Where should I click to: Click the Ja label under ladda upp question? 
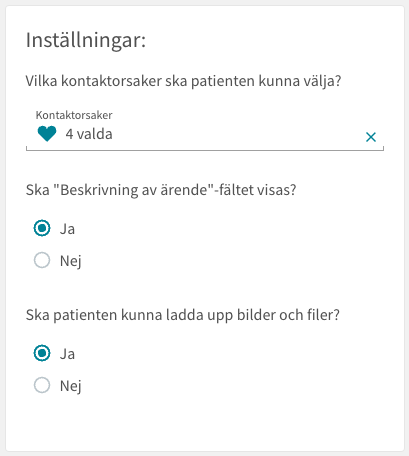pyautogui.click(x=67, y=354)
